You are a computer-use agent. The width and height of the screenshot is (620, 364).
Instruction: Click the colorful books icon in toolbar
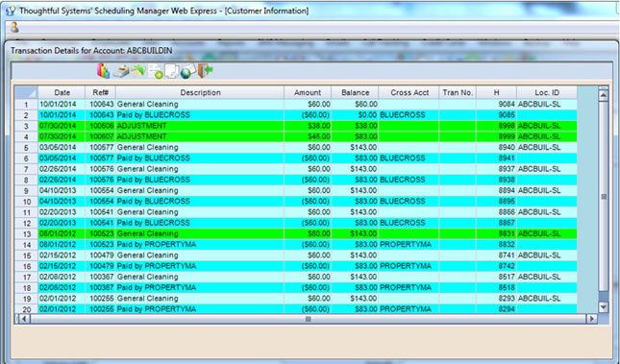click(103, 71)
